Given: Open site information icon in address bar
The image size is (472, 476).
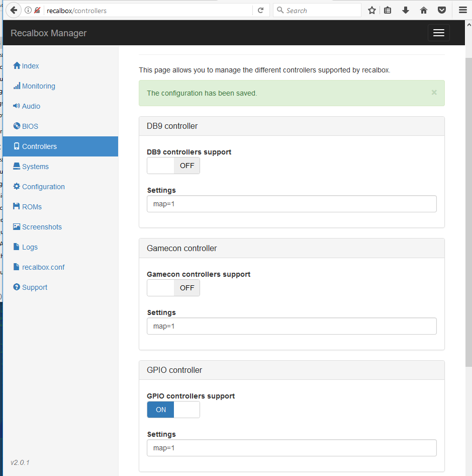Looking at the screenshot, I should click(x=28, y=11).
